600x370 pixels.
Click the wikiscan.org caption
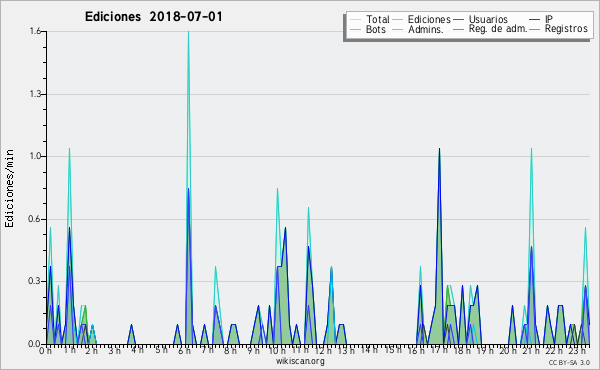tap(300, 361)
